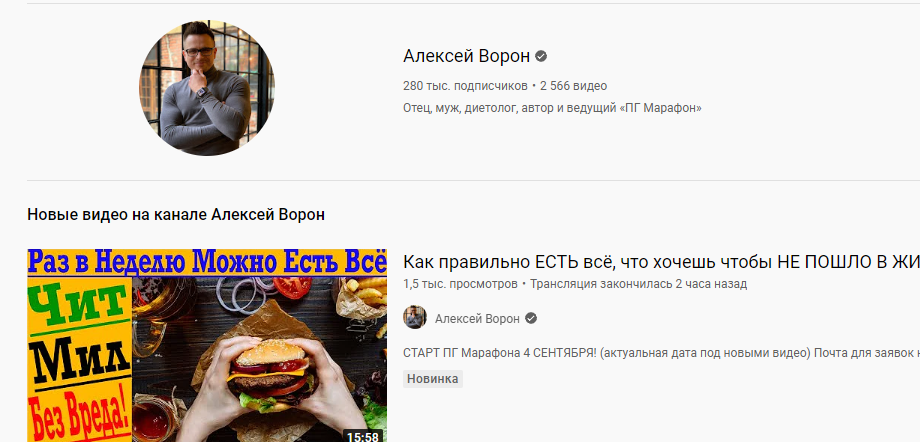Image resolution: width=920 pixels, height=442 pixels.
Task: Open Алексей Ворон channel avatar photo
Action: click(x=207, y=88)
